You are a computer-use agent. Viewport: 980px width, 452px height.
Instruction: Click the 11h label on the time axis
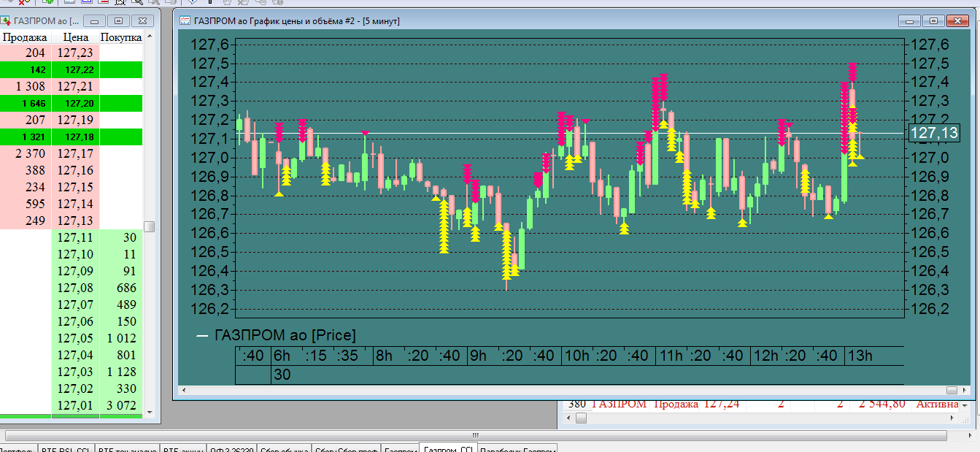pos(671,356)
